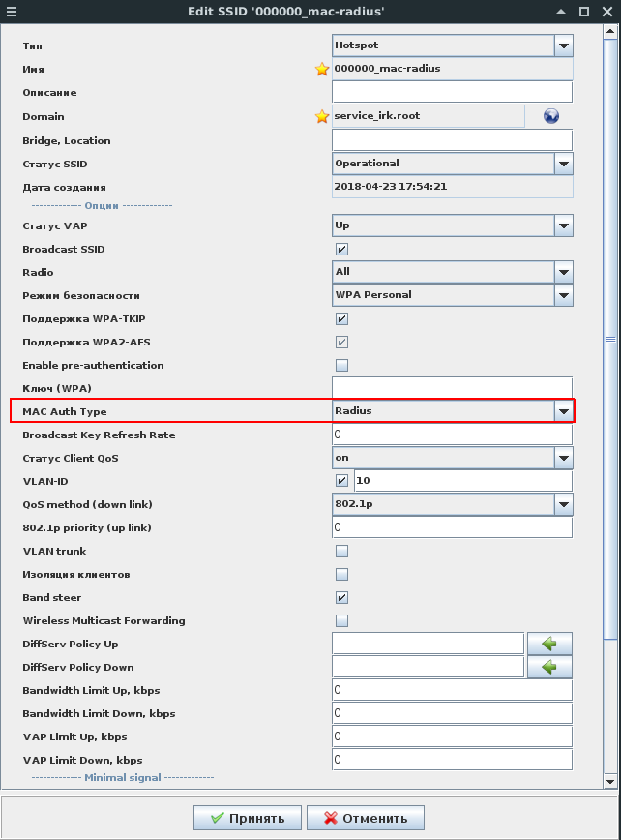Enable the pre-authentication checkbox

pos(341,365)
